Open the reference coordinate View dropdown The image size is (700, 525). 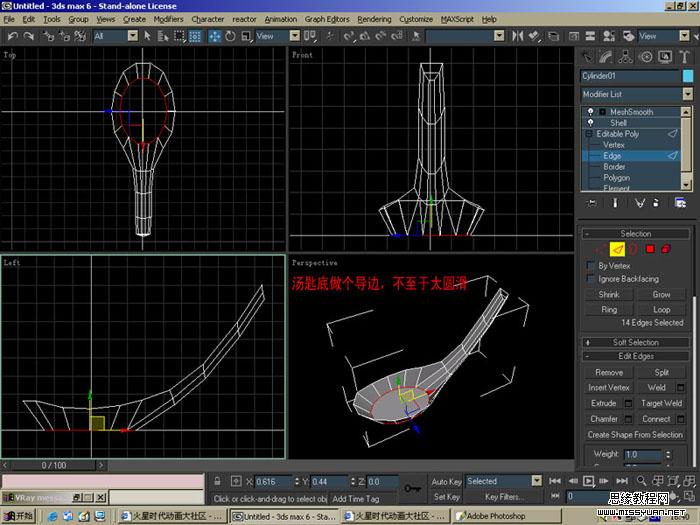pyautogui.click(x=295, y=36)
